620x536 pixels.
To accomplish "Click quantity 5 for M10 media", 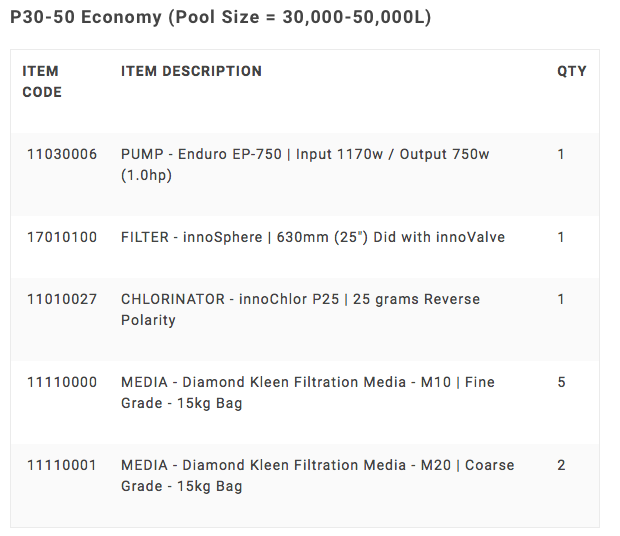I will point(561,382).
